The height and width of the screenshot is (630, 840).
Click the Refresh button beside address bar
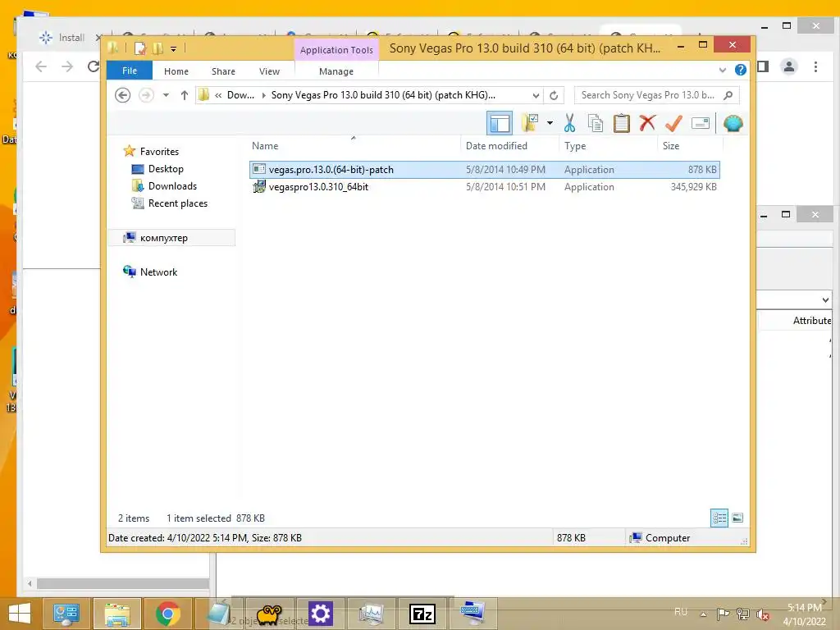point(554,95)
